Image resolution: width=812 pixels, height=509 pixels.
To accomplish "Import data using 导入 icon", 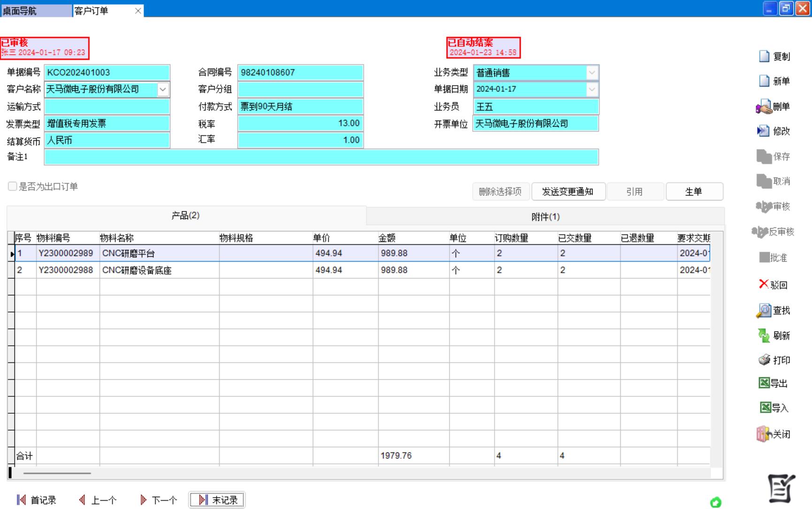I will [766, 408].
